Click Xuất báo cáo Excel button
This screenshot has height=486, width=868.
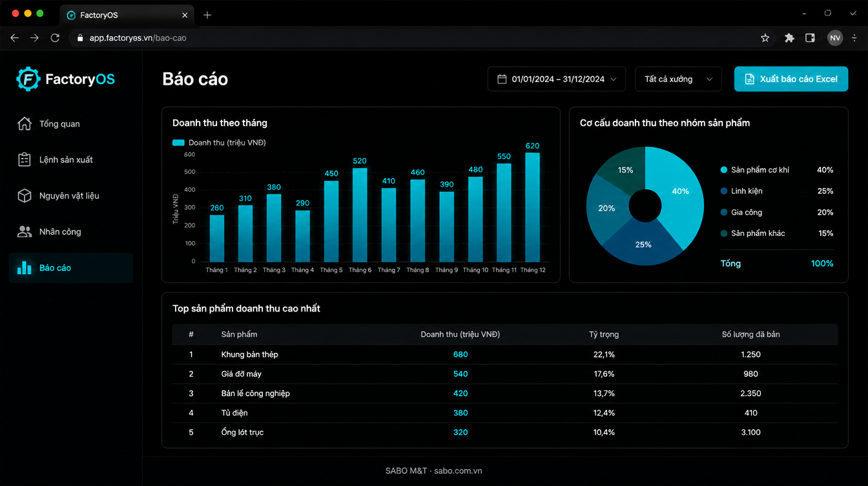tap(791, 79)
